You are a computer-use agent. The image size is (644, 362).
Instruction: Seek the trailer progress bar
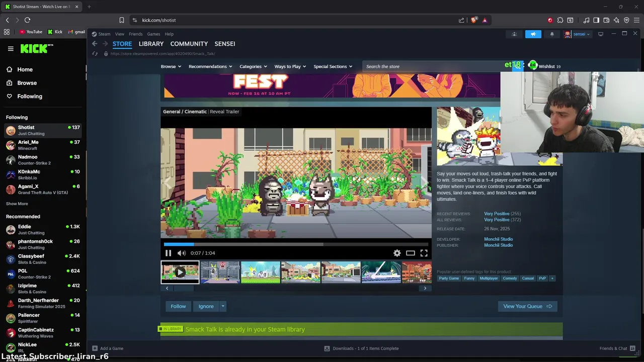tap(296, 244)
